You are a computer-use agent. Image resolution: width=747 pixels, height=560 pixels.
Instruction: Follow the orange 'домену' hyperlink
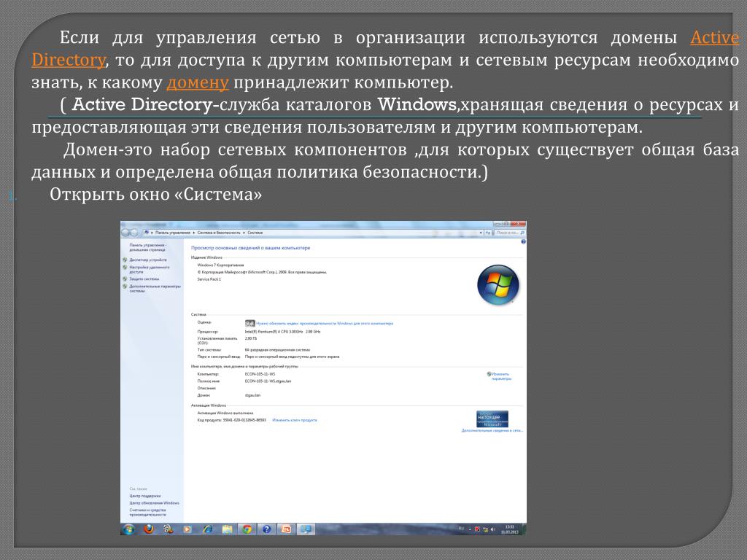198,82
